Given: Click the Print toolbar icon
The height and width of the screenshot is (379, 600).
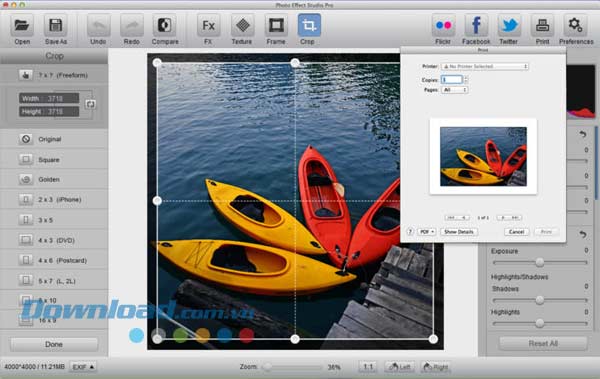Looking at the screenshot, I should coord(542,26).
